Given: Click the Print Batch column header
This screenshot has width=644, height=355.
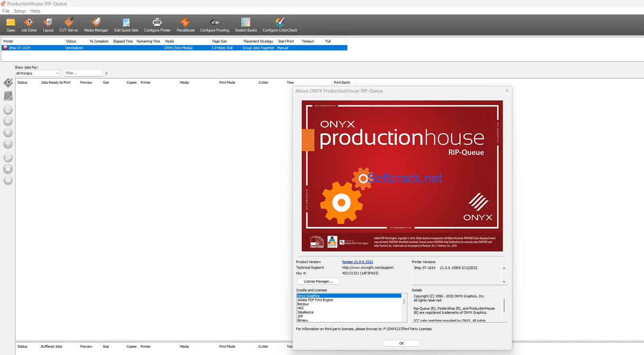Looking at the screenshot, I should click(x=342, y=83).
